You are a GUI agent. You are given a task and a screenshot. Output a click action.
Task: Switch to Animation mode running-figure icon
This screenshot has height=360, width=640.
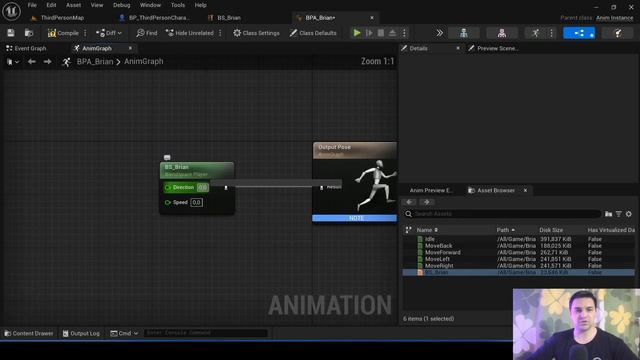click(x=536, y=33)
